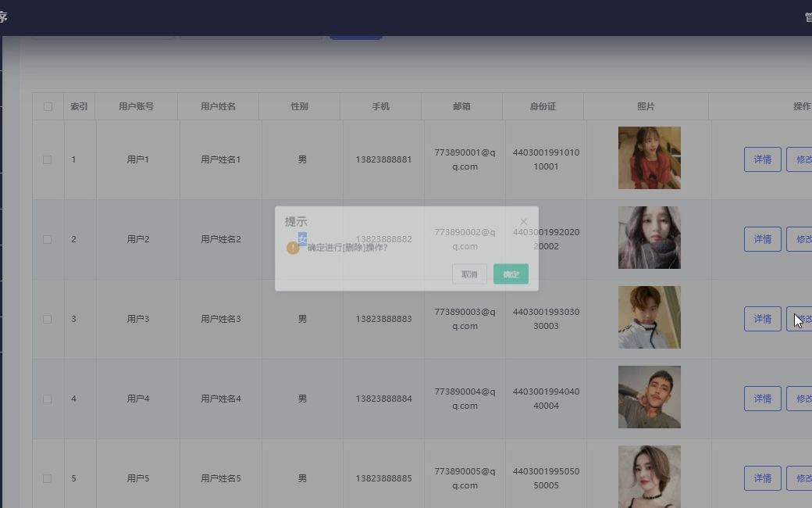Screen dimensions: 812x508
Task: Check the checkbox for 用户1's row
Action: click(x=48, y=159)
